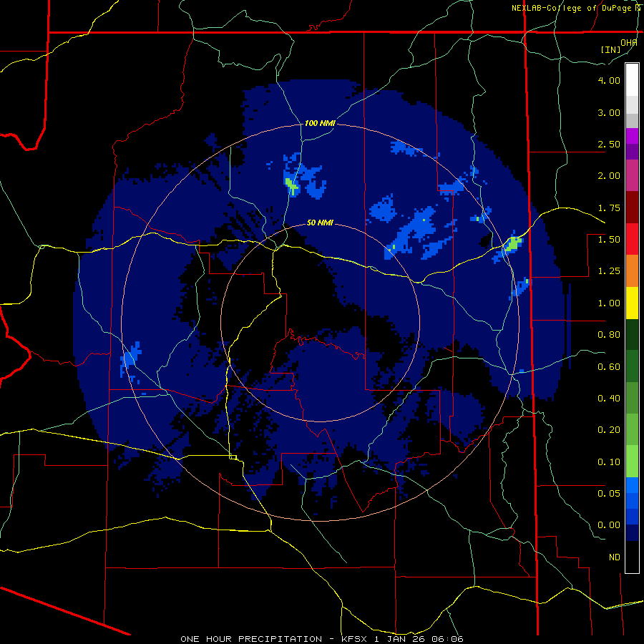Viewport: 644px width, 644px height.
Task: Click the ND legend label text
Action: (x=615, y=557)
